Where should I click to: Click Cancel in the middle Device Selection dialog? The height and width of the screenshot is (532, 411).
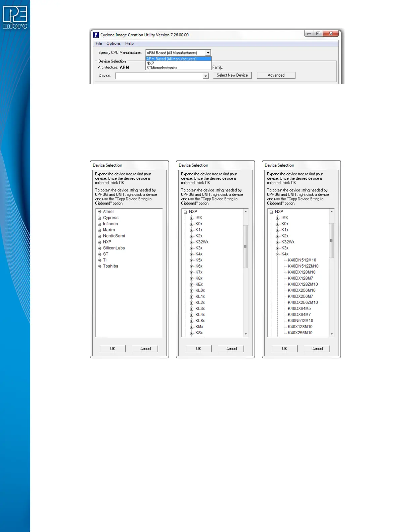pos(231,349)
